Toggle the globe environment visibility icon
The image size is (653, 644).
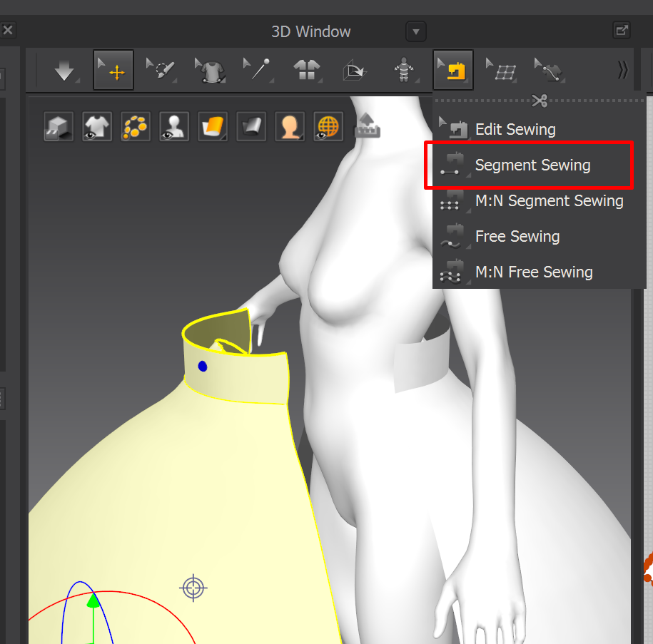pyautogui.click(x=328, y=126)
